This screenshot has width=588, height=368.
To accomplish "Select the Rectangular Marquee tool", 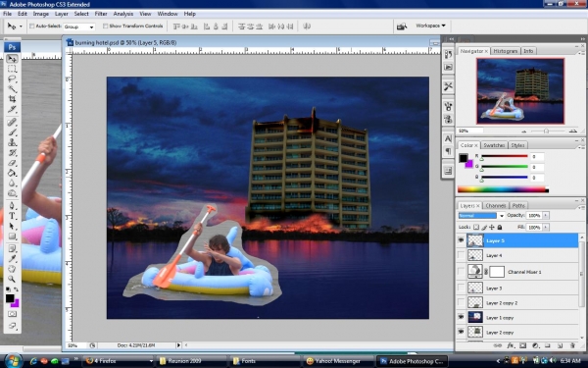I will [12, 69].
